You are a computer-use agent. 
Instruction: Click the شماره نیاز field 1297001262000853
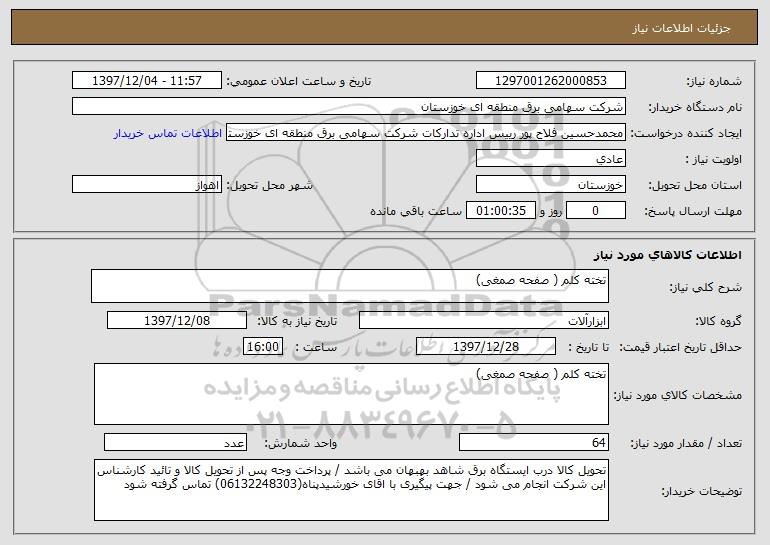click(550, 81)
